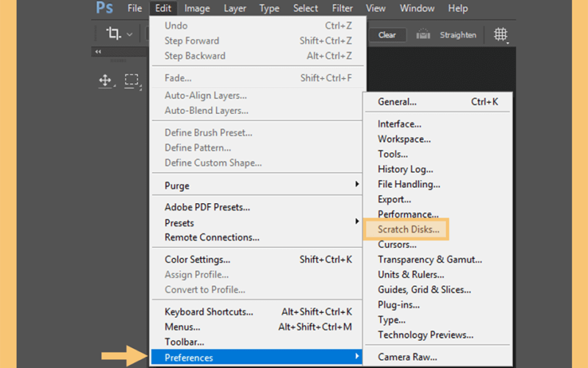The image size is (588, 368).
Task: Collapse the tools panel double-arrow
Action: coord(98,52)
